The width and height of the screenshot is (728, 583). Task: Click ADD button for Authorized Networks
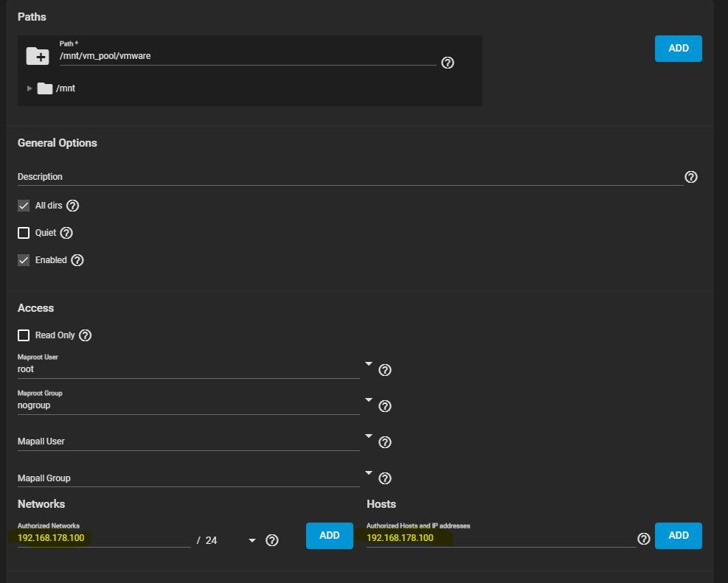329,536
